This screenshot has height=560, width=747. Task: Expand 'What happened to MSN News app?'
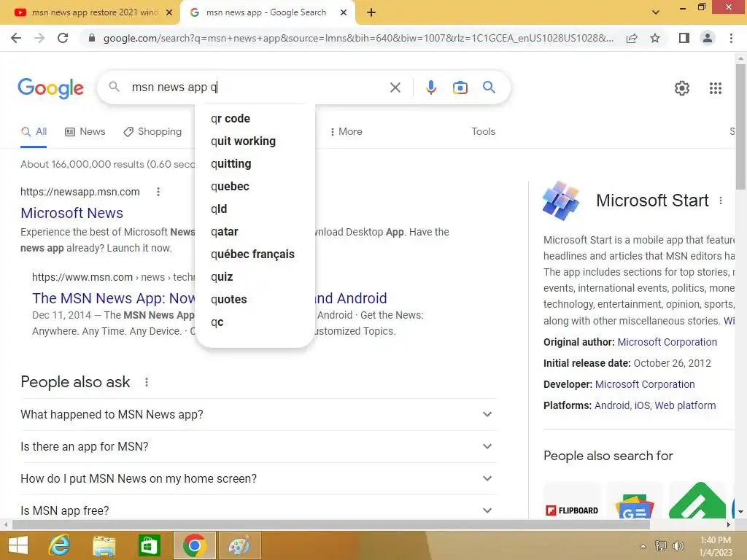[258, 414]
